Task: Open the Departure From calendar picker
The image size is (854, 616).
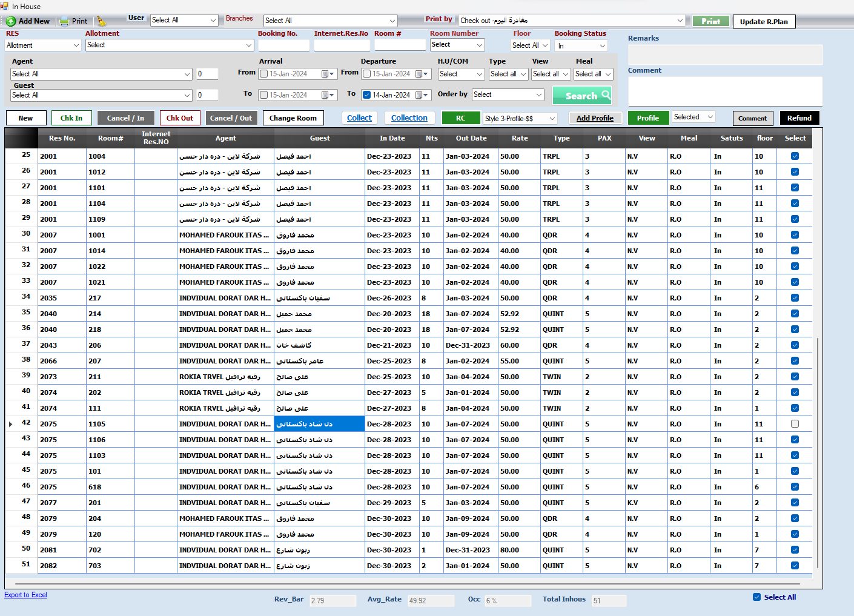Action: (422, 74)
